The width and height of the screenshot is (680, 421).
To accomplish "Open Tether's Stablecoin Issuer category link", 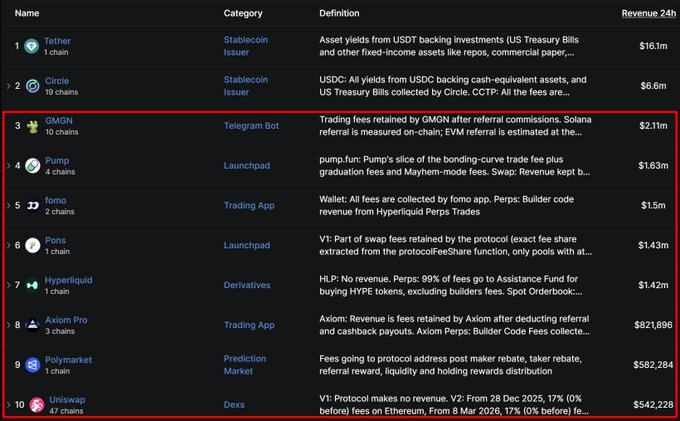I will tap(245, 46).
